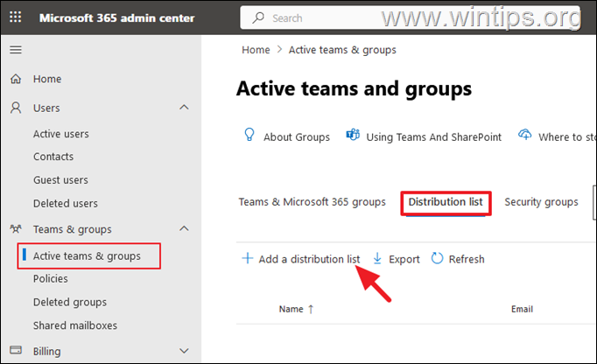Open Home in the left navigation
The height and width of the screenshot is (364, 597).
tap(47, 79)
